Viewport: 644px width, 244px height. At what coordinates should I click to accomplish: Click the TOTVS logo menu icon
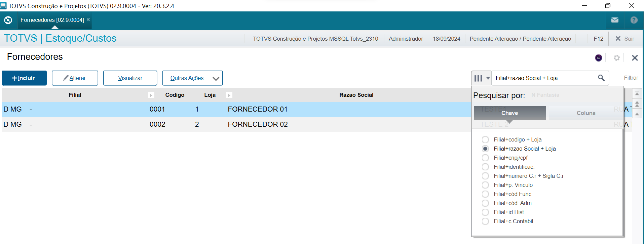(x=8, y=20)
